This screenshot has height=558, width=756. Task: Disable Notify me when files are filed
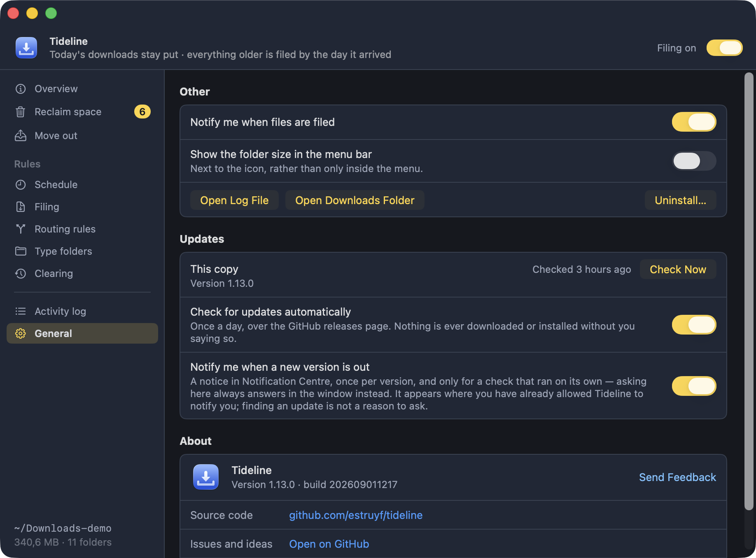pos(694,122)
